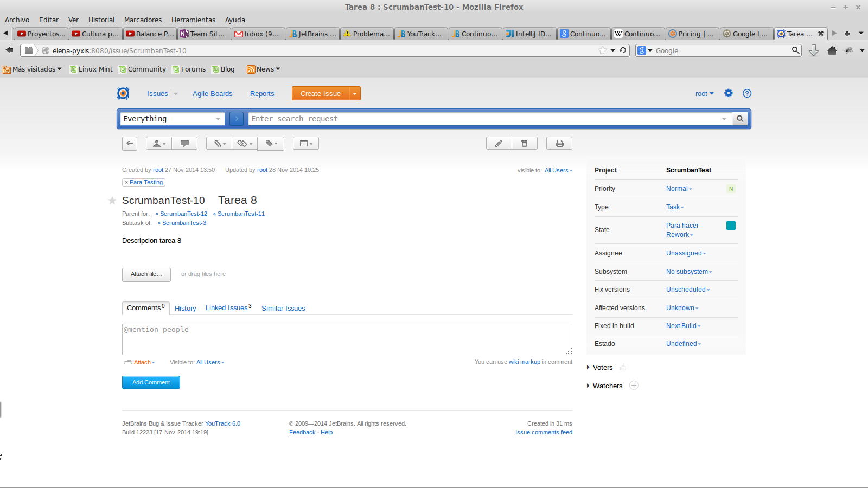The height and width of the screenshot is (488, 868).
Task: Open the assign user toolbar icon
Action: point(158,143)
